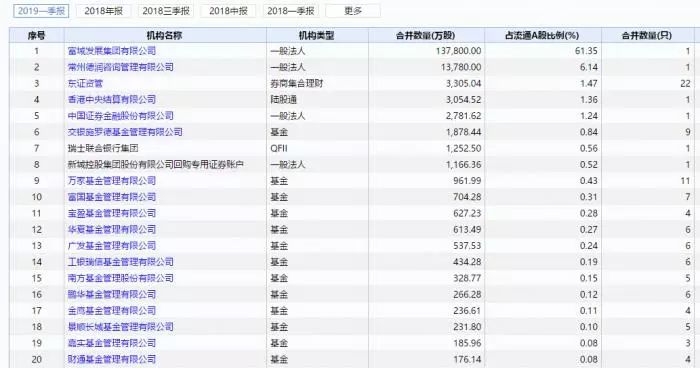The width and height of the screenshot is (700, 368).
Task: Select the count value 11 for 万家基金
Action: tap(685, 181)
